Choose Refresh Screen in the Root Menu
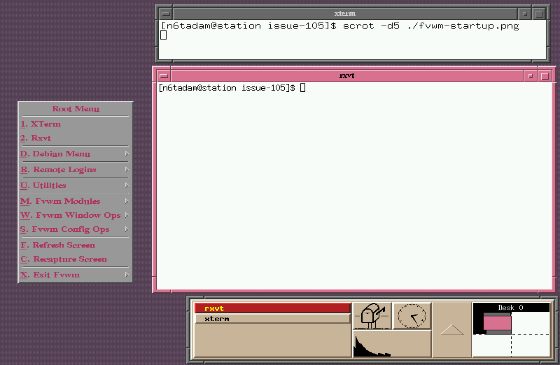 click(x=75, y=245)
